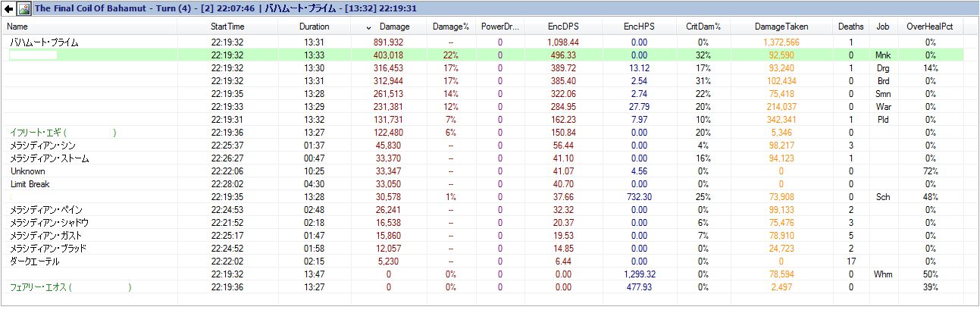Select the フェアリー・エオス row

pos(482,287)
